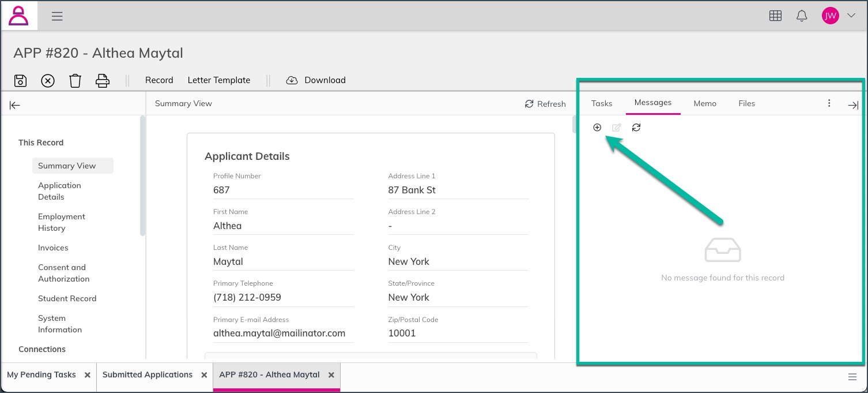Print the record with printer icon
Viewport: 868px width, 393px height.
(x=103, y=81)
